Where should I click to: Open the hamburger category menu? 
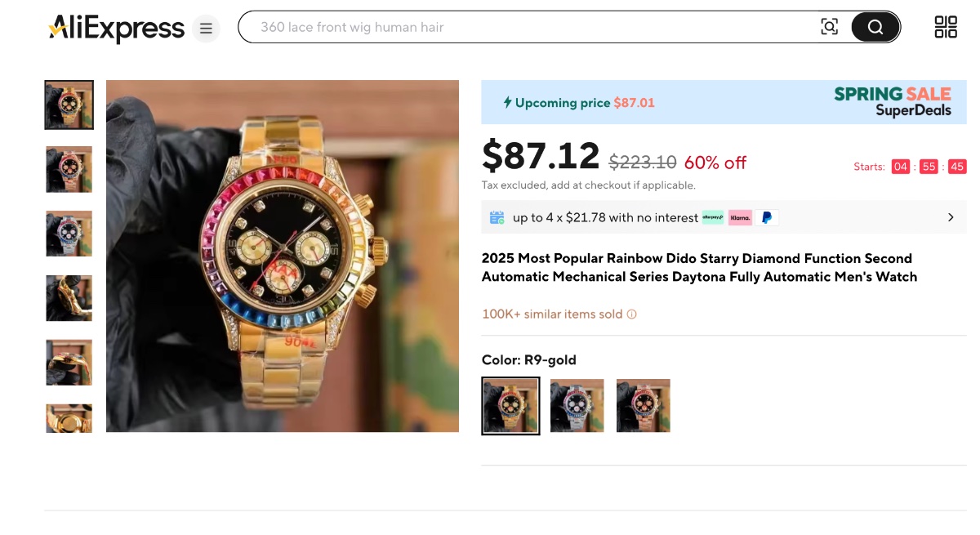pos(206,29)
